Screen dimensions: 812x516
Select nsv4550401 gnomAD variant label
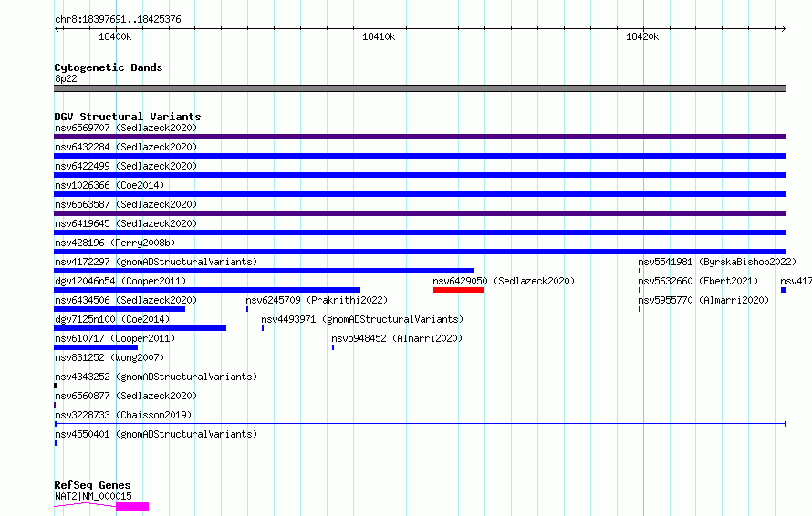point(156,434)
